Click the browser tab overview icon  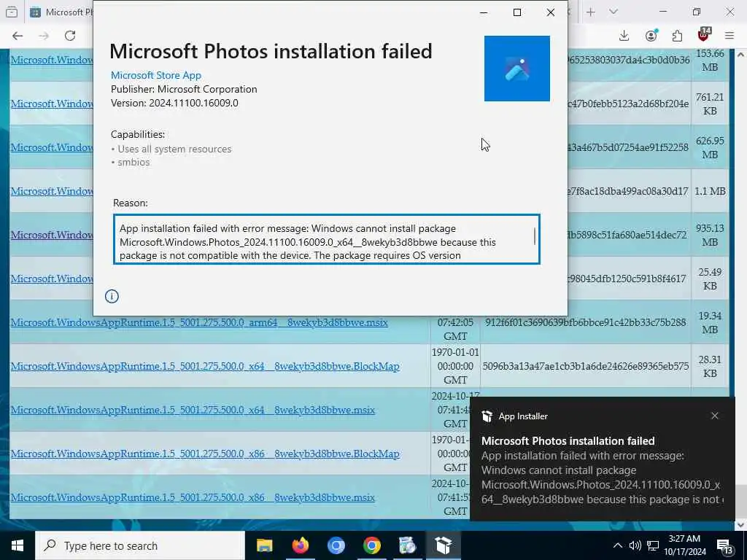coord(12,12)
